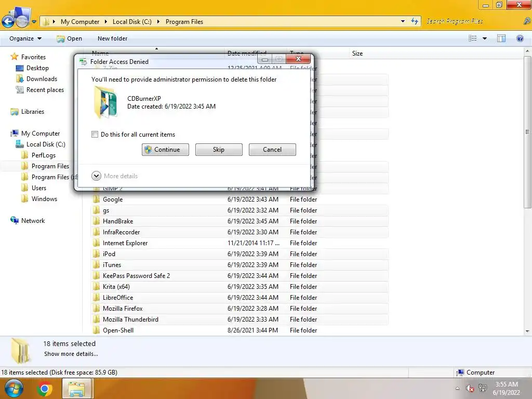Image resolution: width=532 pixels, height=399 pixels.
Task: Toggle the preview pane icon
Action: (x=501, y=38)
